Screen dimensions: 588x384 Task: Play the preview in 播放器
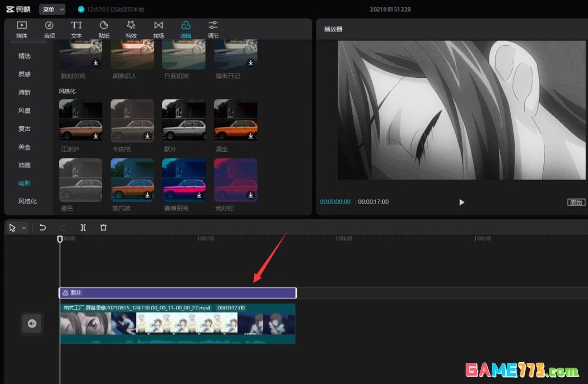(462, 202)
